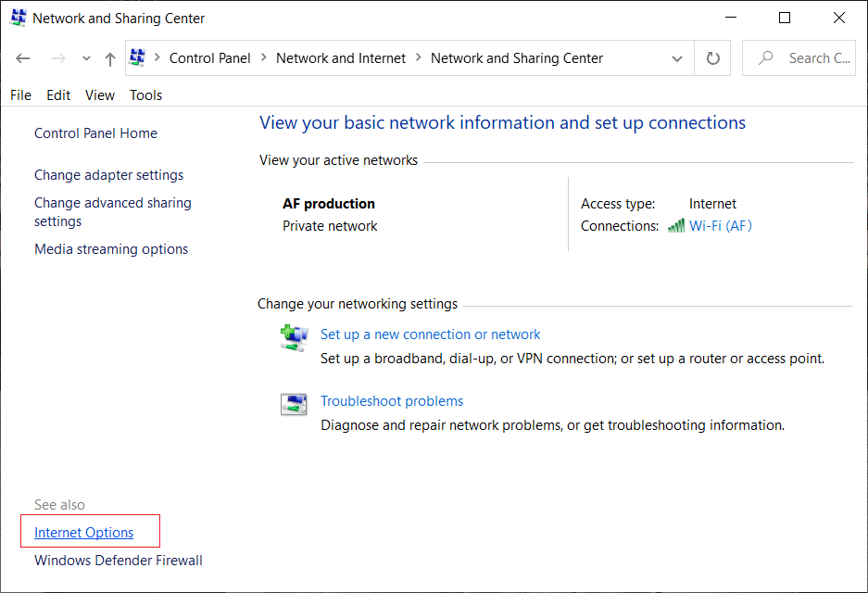Focus the Search Control Panel field
This screenshot has width=868, height=593.
(799, 58)
